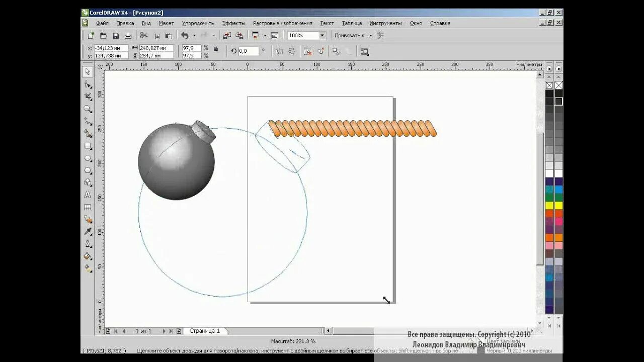Open the Макет menu

point(166,23)
